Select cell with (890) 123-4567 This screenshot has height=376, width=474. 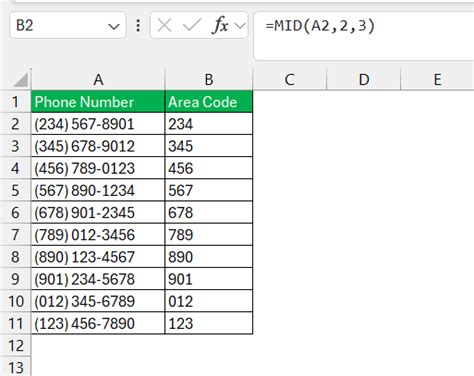(98, 257)
